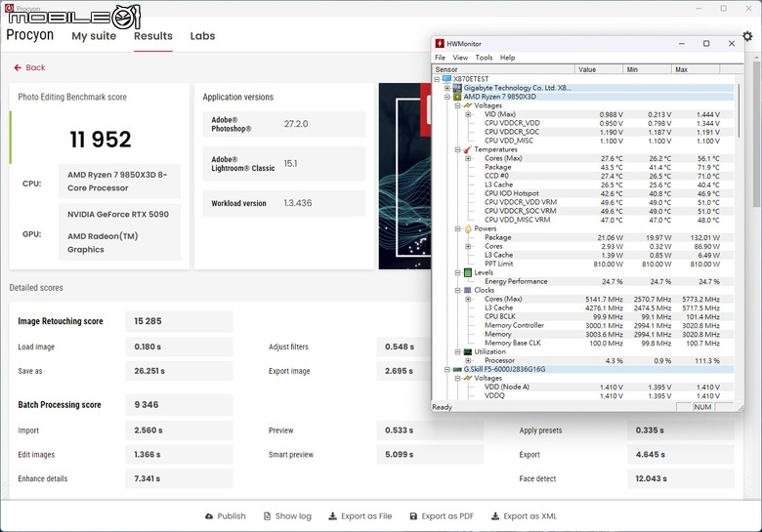Select the CPU VDDCR_SOC voltage row
This screenshot has height=532, width=762.
point(602,132)
